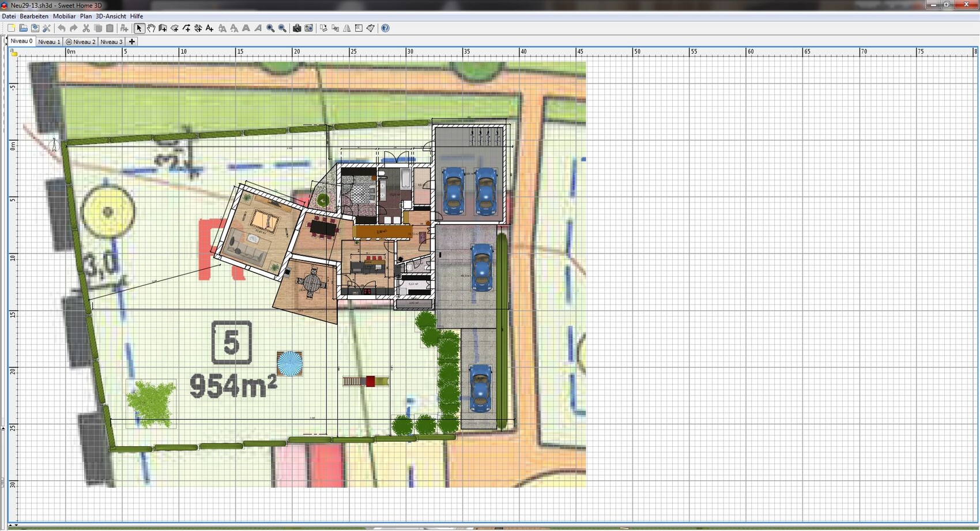Toggle bold text style
This screenshot has width=980, height=531.
pyautogui.click(x=246, y=28)
